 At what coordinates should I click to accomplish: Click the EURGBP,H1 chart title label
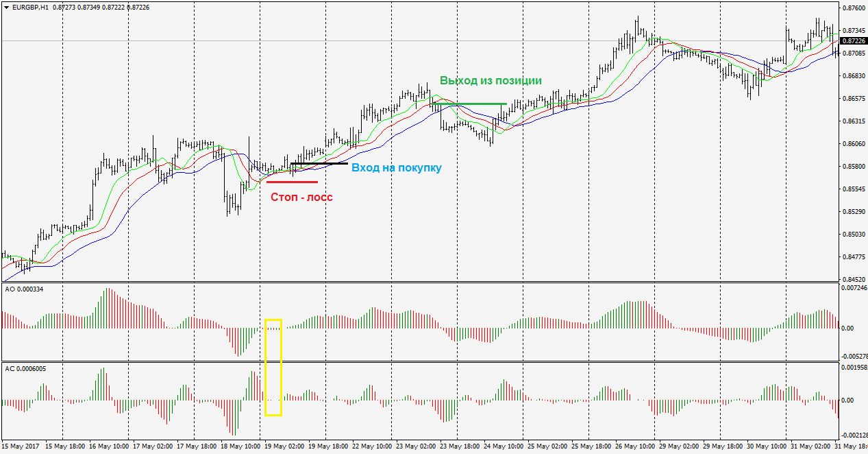click(x=26, y=7)
